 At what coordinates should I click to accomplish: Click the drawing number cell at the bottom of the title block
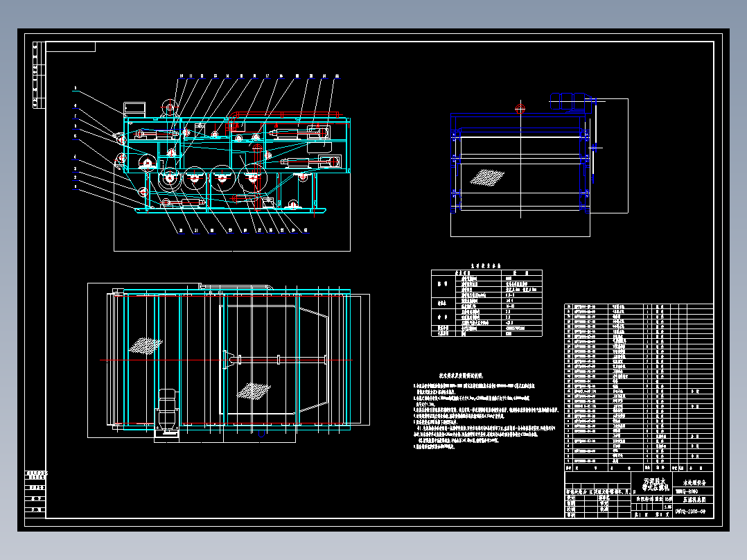click(693, 511)
